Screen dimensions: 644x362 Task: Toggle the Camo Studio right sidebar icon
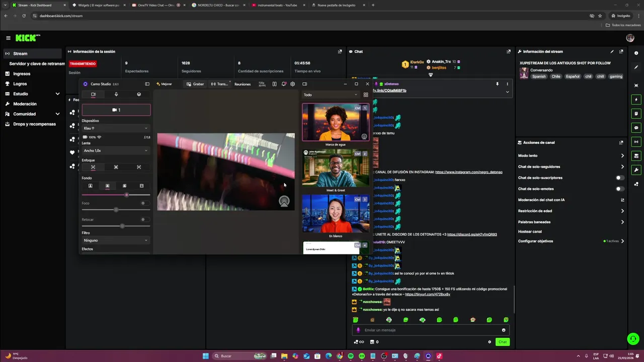pyautogui.click(x=304, y=84)
